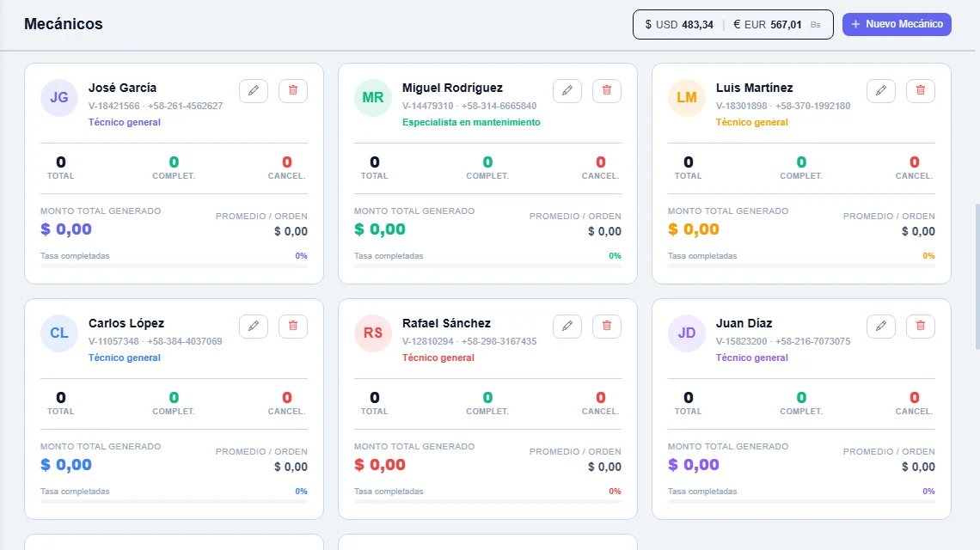Click Juan Díaz's Promedio / Orden value
Image resolution: width=980 pixels, height=550 pixels.
(918, 467)
